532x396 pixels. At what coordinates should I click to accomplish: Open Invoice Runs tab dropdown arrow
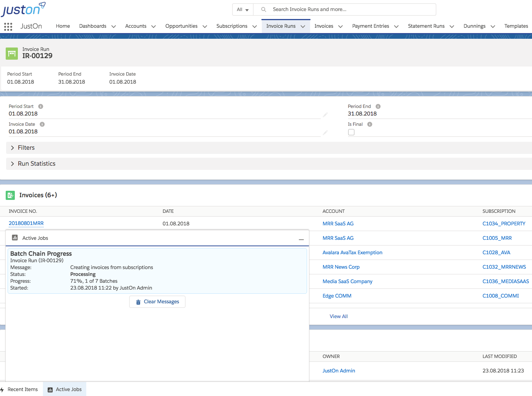coord(303,27)
